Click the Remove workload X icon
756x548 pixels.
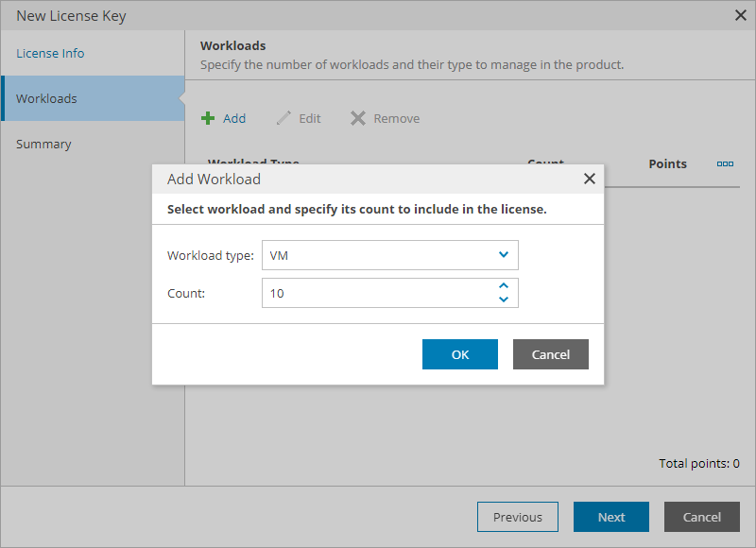tap(357, 117)
